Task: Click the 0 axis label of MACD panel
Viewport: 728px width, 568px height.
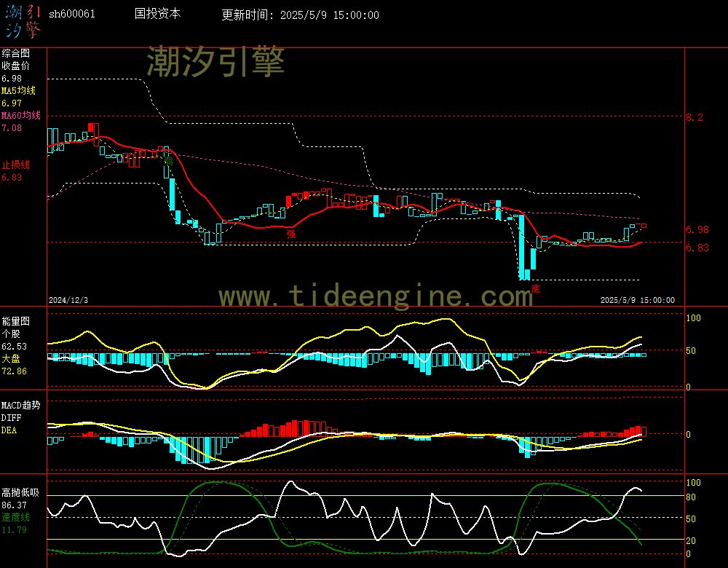Action: coord(688,434)
